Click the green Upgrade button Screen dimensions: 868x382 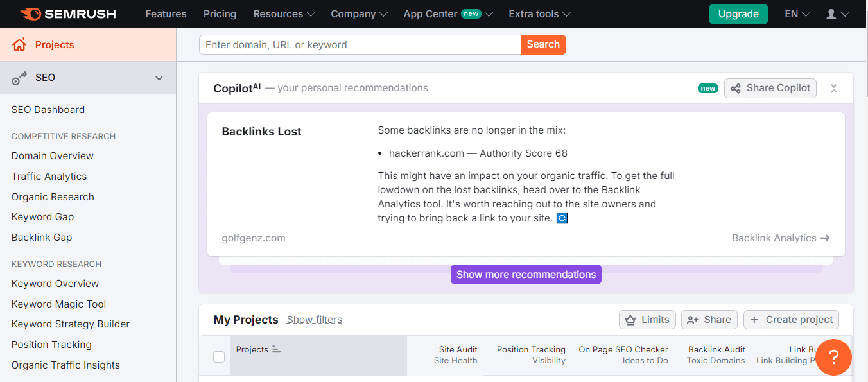point(738,14)
